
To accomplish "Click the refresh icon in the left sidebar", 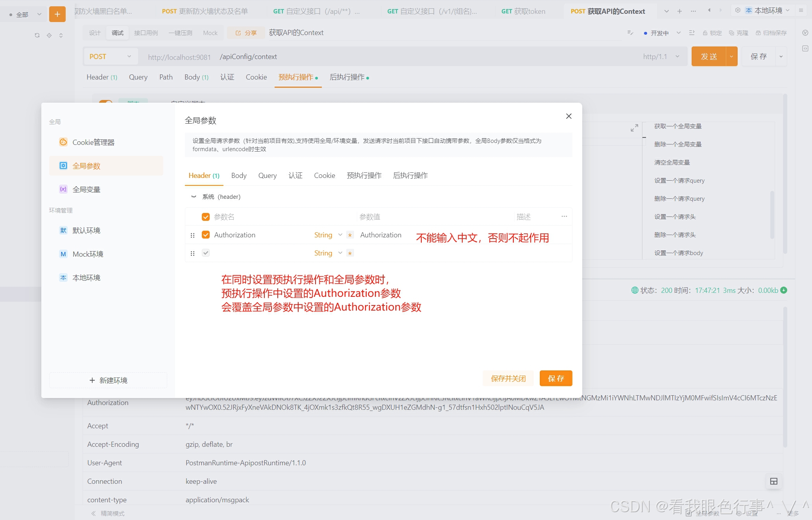I will (37, 35).
